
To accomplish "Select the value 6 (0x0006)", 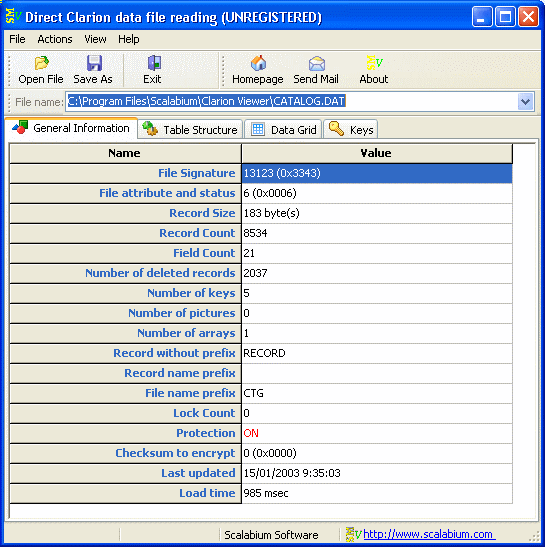I will click(x=377, y=193).
